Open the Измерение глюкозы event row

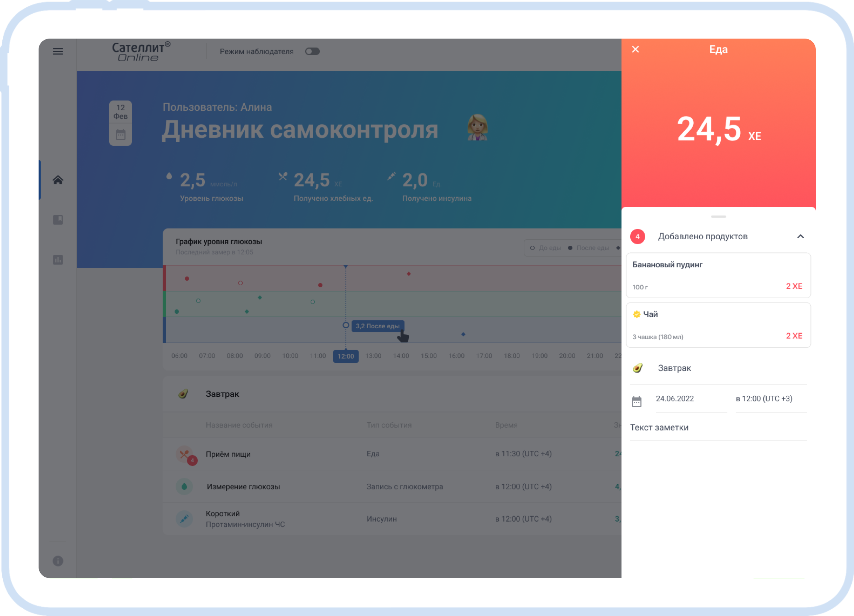(392, 487)
